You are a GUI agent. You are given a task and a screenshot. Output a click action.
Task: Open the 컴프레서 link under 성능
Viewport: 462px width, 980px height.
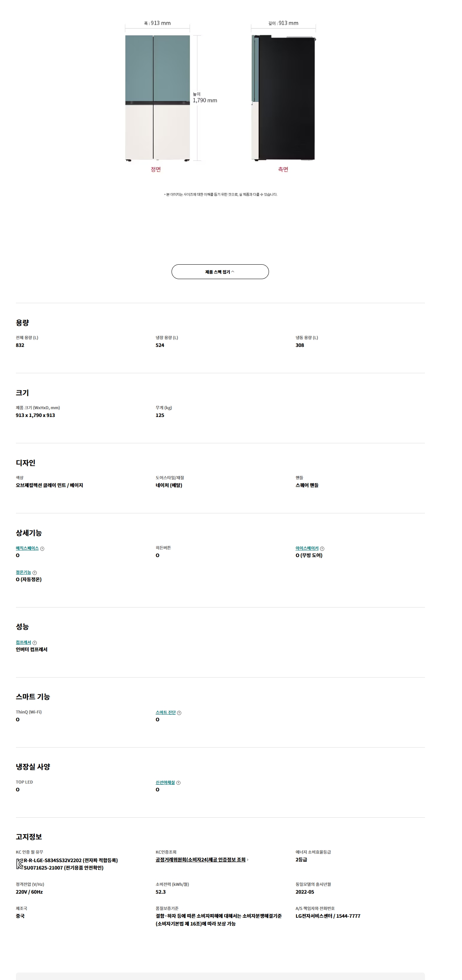(x=23, y=642)
